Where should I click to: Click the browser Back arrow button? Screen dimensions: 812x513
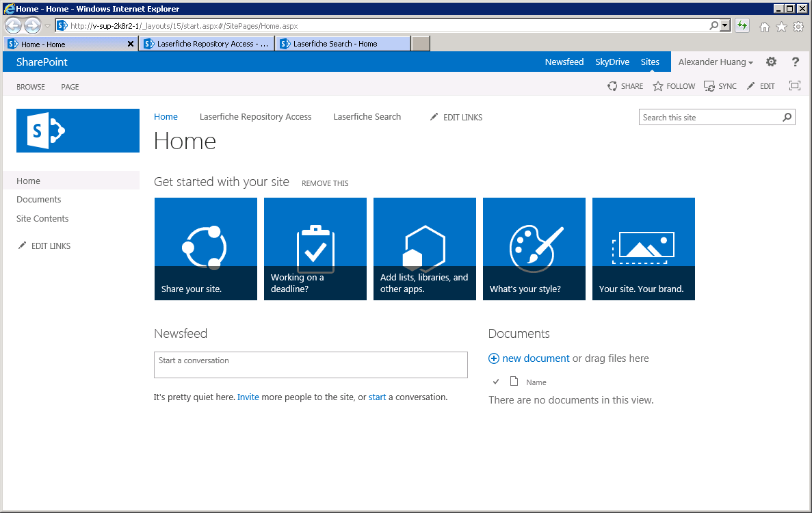14,25
